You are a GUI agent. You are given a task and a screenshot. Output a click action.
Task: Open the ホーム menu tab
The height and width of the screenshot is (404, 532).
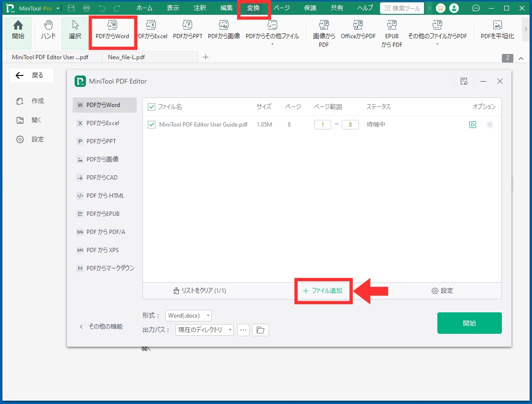click(x=144, y=8)
